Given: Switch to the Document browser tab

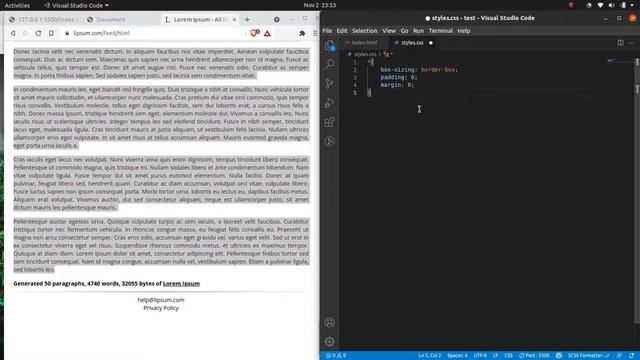Looking at the screenshot, I should [122, 19].
